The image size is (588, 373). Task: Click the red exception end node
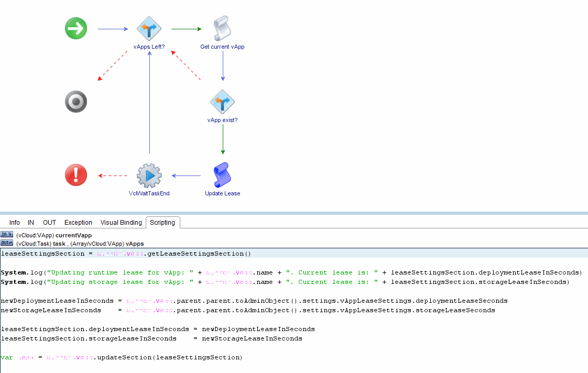[x=76, y=175]
